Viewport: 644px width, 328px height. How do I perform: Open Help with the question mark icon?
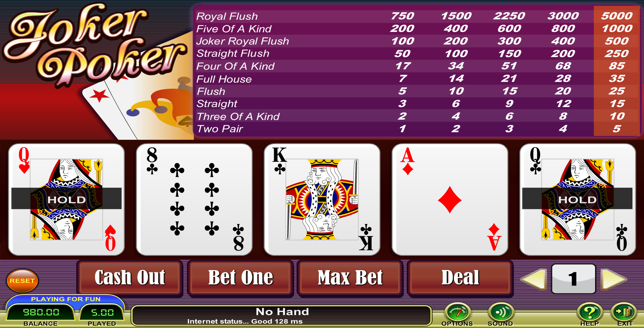point(590,312)
